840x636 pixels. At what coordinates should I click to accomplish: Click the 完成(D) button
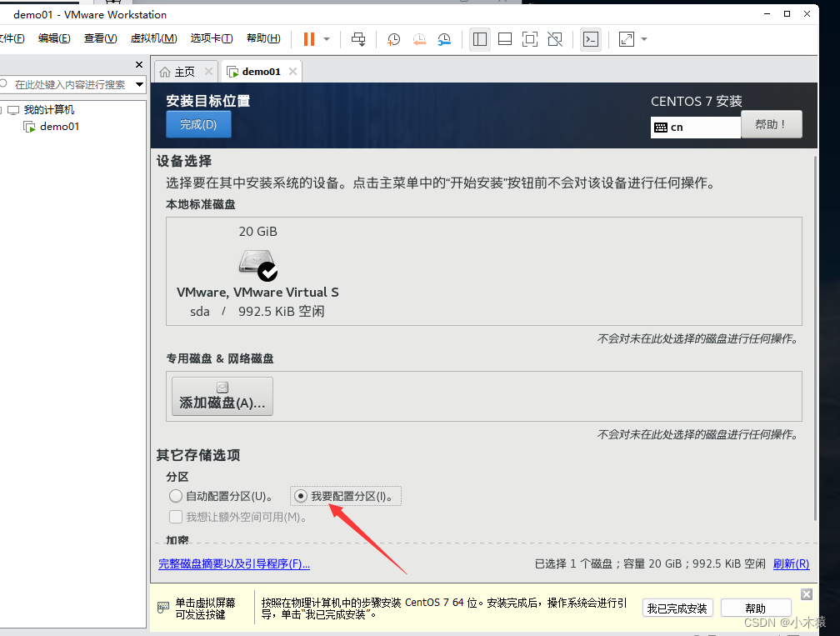pos(198,124)
